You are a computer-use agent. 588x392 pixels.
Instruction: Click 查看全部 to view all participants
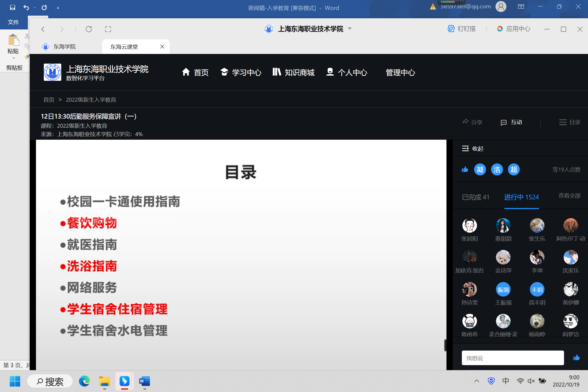click(x=569, y=196)
